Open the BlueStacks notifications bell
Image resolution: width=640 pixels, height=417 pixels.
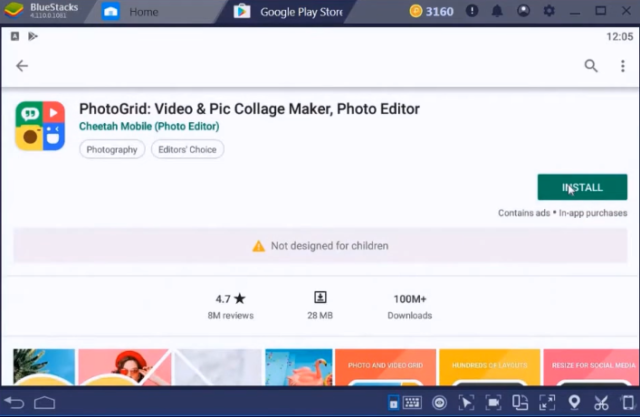click(497, 11)
